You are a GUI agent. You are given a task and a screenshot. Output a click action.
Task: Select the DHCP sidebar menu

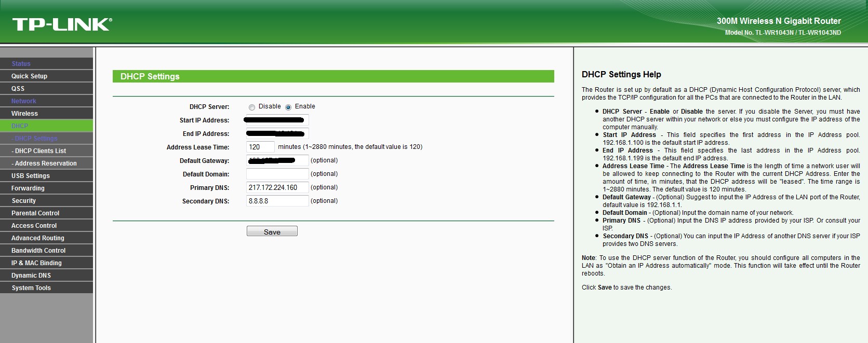point(47,126)
